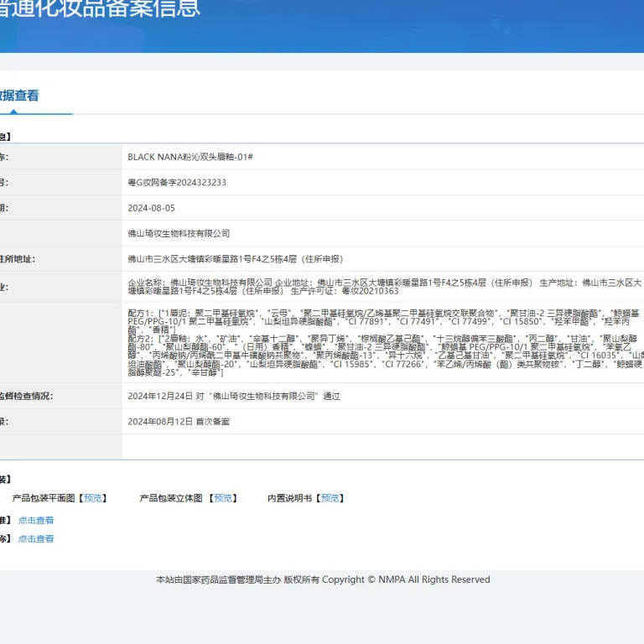Select 2024年08月12日 首次备案 record
Image resolution: width=644 pixels, height=644 pixels.
click(179, 422)
